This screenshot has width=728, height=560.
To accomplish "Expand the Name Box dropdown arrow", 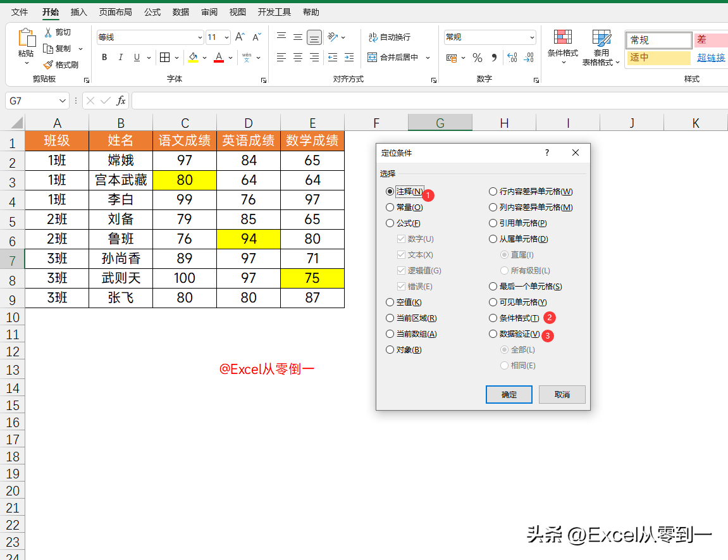I will tap(63, 101).
